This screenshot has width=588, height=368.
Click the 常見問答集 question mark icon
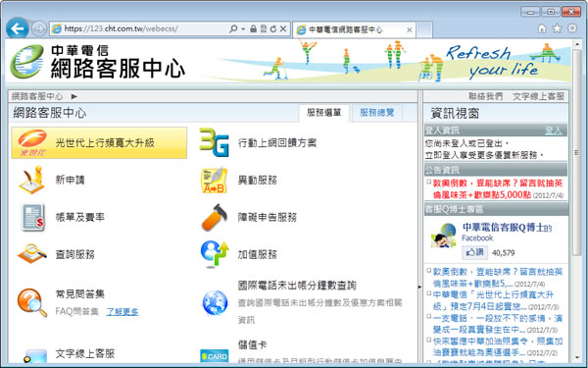click(32, 302)
